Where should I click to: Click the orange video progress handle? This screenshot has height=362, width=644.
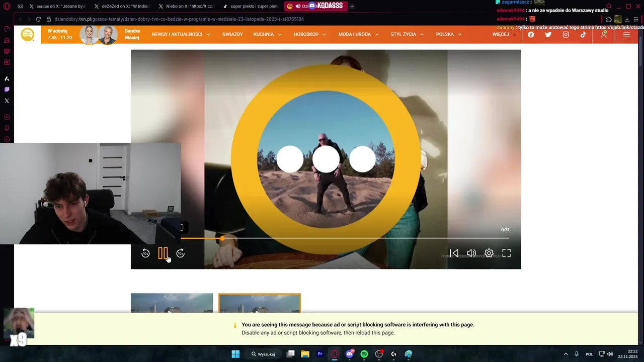click(222, 238)
